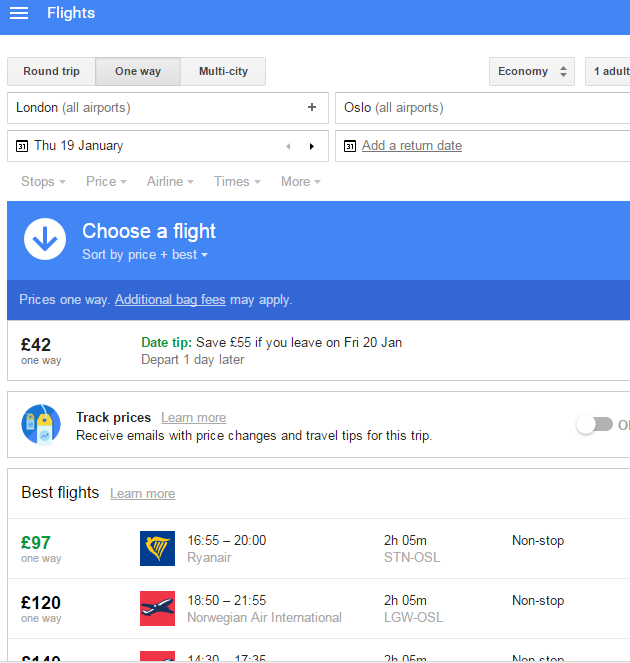Viewport: 630px width, 663px height.
Task: Click the plus icon in London field
Action: click(x=312, y=107)
